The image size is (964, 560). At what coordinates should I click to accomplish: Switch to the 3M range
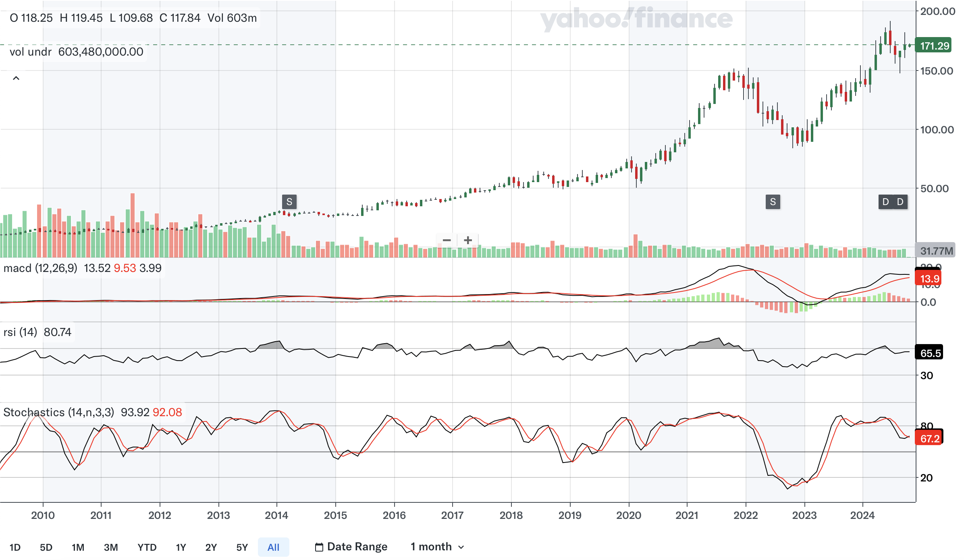111,547
